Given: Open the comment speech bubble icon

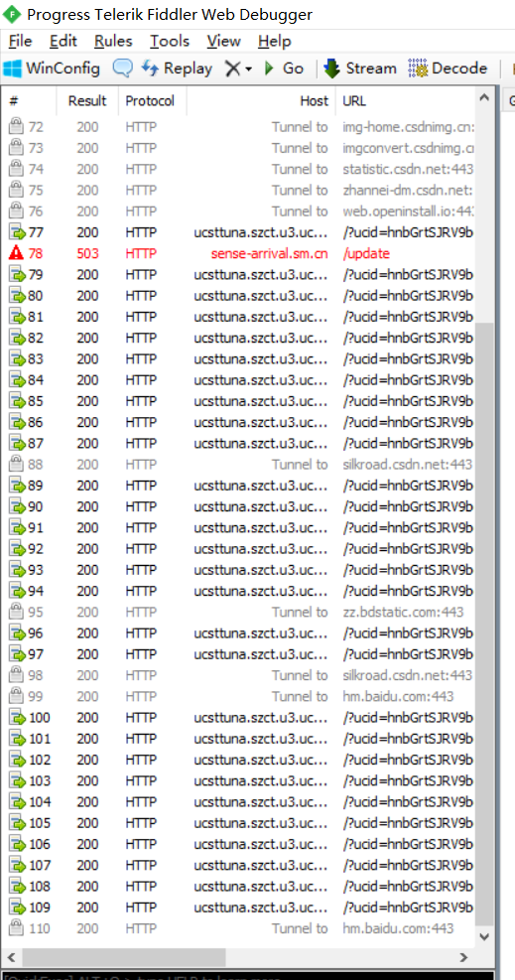Looking at the screenshot, I should pos(122,69).
